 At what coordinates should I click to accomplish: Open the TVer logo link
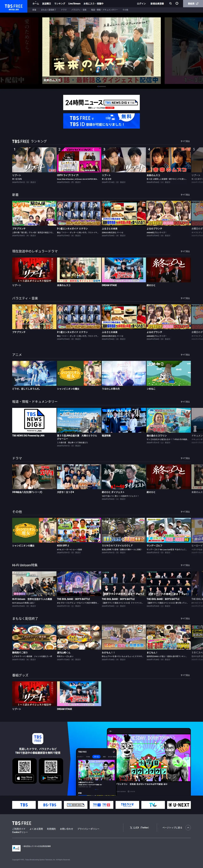pos(153,805)
